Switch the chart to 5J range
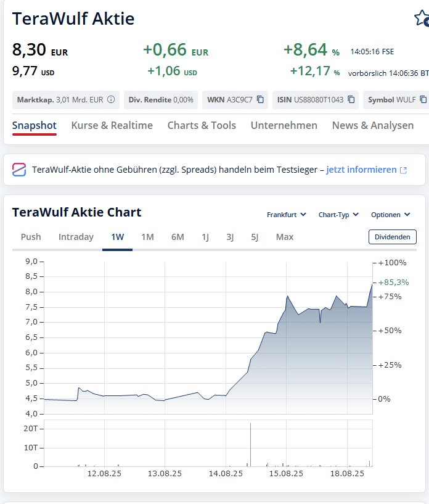Viewport: 429px width, 504px height. click(x=255, y=237)
